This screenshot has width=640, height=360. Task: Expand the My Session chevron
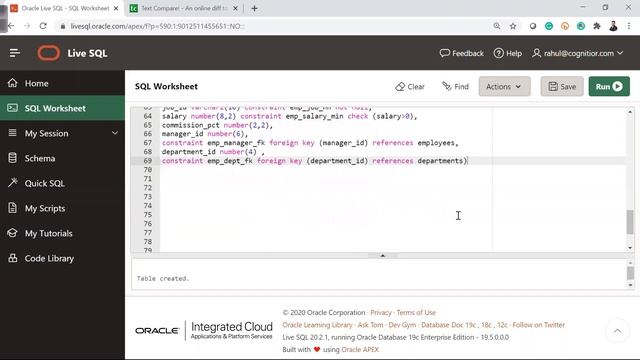(115, 133)
